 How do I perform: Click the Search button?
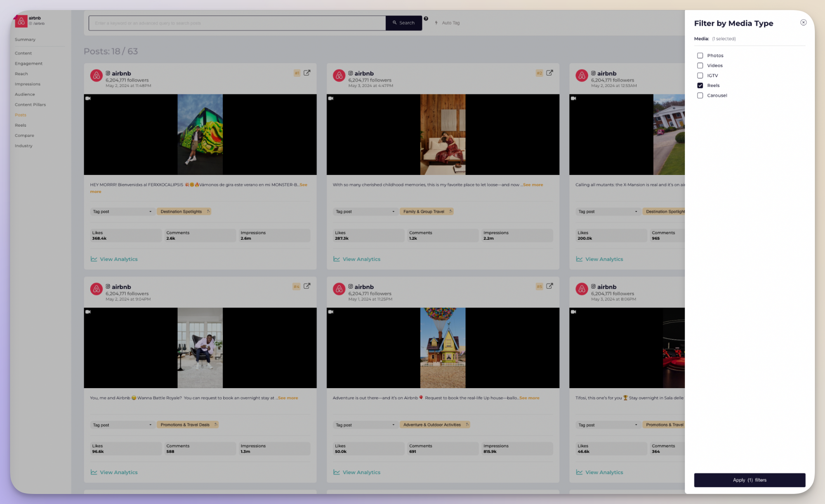[403, 23]
